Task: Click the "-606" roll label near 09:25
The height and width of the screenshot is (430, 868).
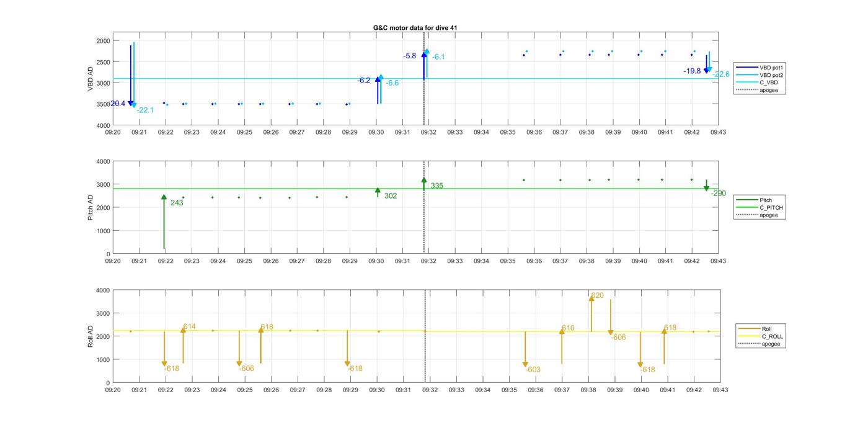Action: [247, 369]
